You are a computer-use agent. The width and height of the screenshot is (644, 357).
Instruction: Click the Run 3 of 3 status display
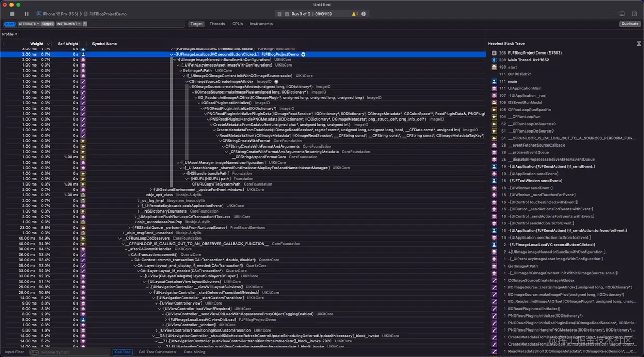(312, 14)
